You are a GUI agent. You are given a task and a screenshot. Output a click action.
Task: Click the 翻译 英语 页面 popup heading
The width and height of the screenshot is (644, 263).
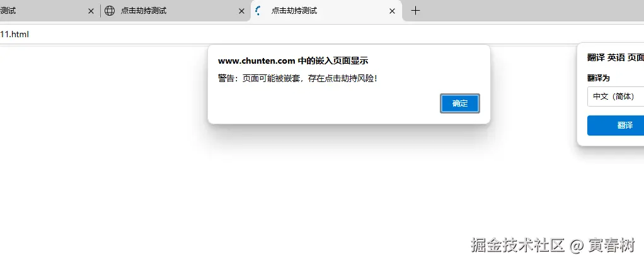tap(616, 58)
